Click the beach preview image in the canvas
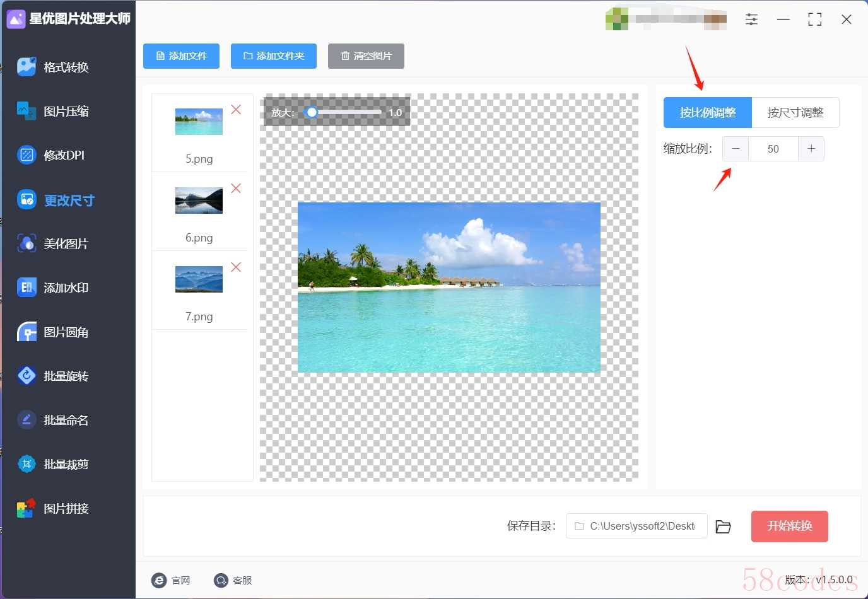868x599 pixels. 449,288
